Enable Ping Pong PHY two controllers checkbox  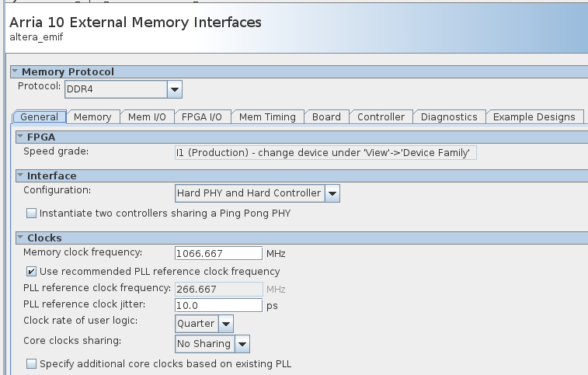coord(32,213)
